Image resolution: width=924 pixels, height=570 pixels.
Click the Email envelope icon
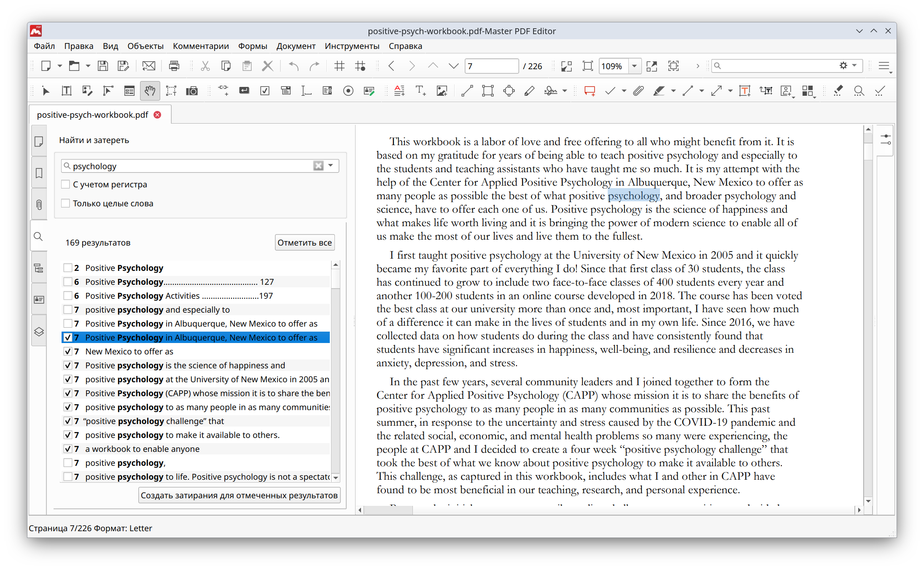pos(148,66)
